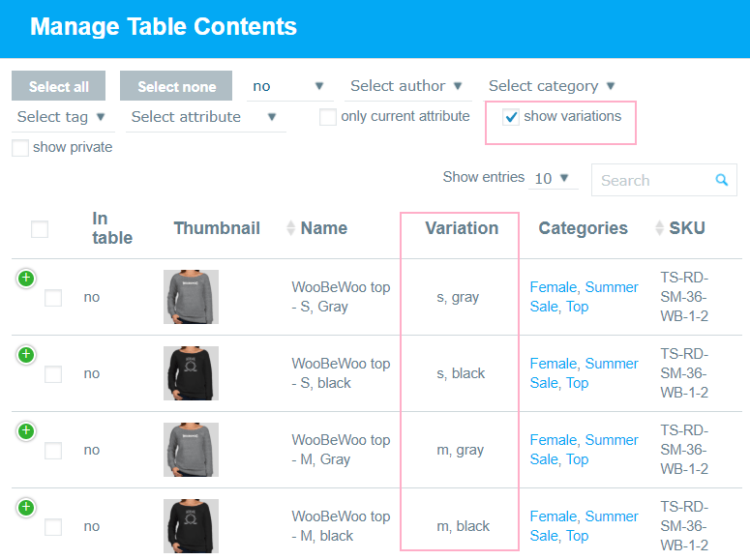
Task: Click the green plus icon for M, Gray row
Action: pos(26,430)
